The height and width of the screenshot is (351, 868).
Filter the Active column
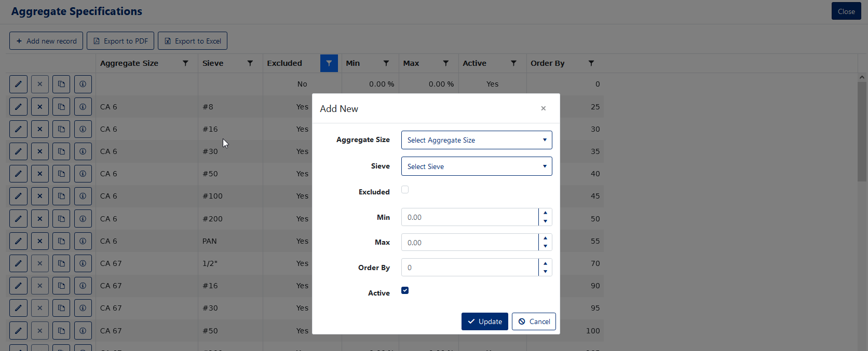pos(514,63)
